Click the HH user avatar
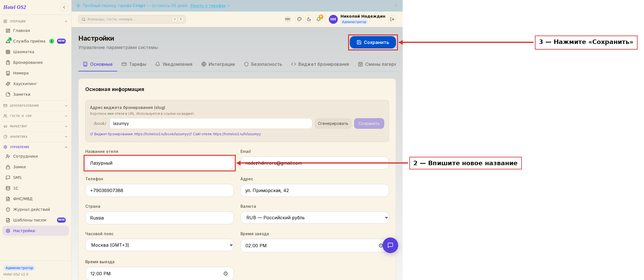Screen dimensions: 644x280 [x=333, y=19]
